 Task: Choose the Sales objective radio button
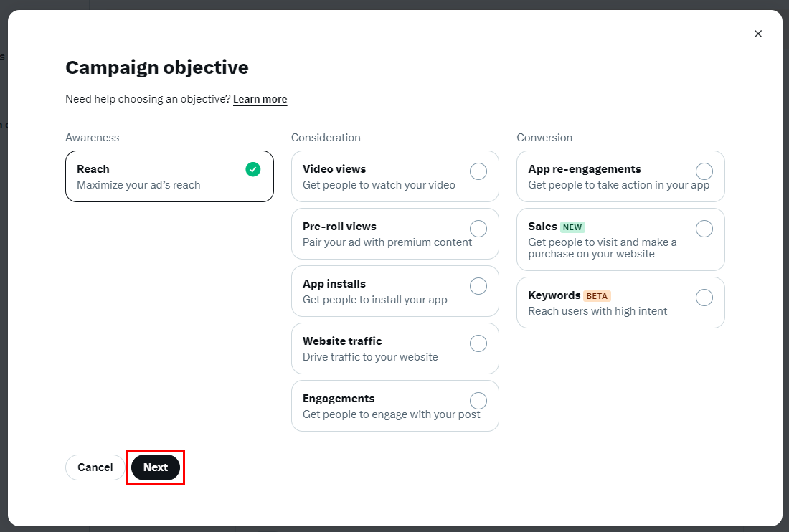click(x=704, y=229)
